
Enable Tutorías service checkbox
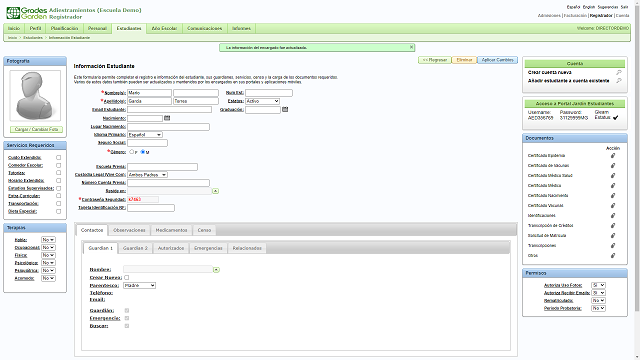point(58,173)
